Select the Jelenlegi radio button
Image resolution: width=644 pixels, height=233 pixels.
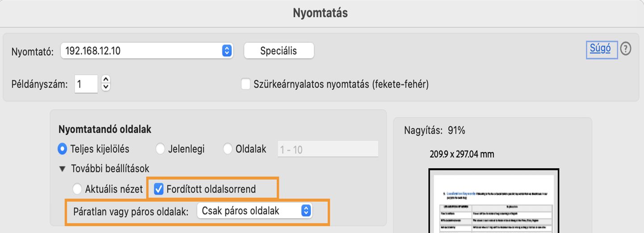[x=161, y=149]
